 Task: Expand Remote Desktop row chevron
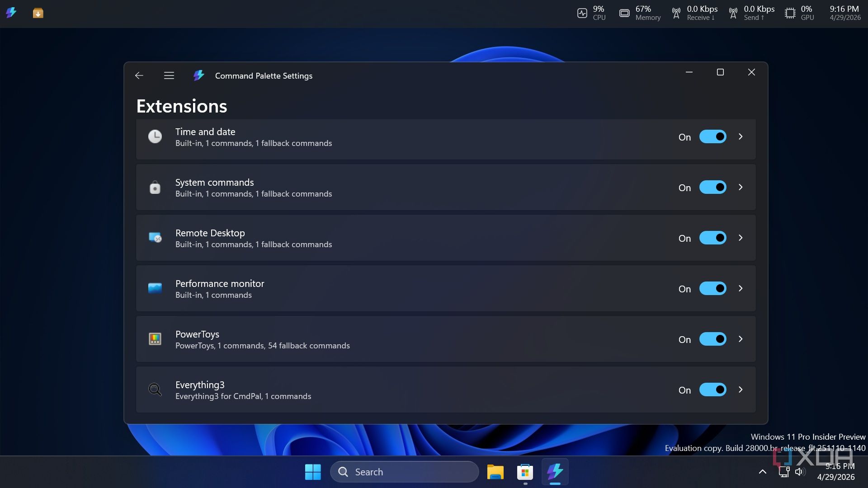point(741,238)
